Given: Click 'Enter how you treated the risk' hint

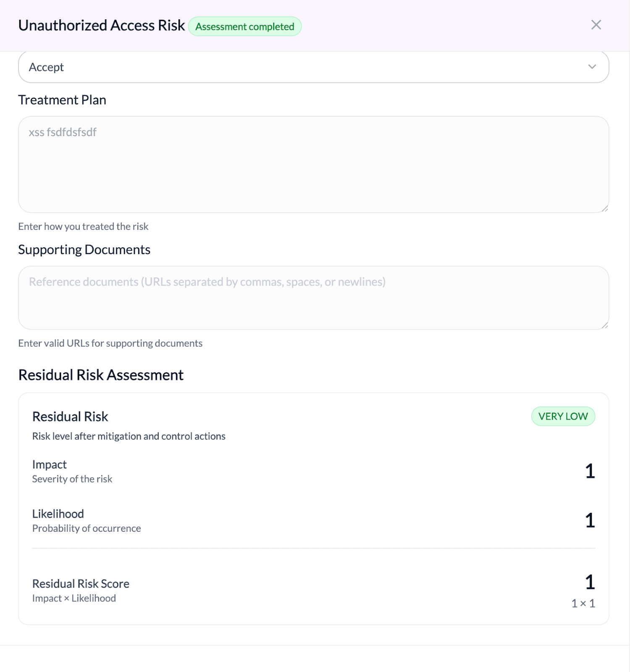Looking at the screenshot, I should point(83,226).
